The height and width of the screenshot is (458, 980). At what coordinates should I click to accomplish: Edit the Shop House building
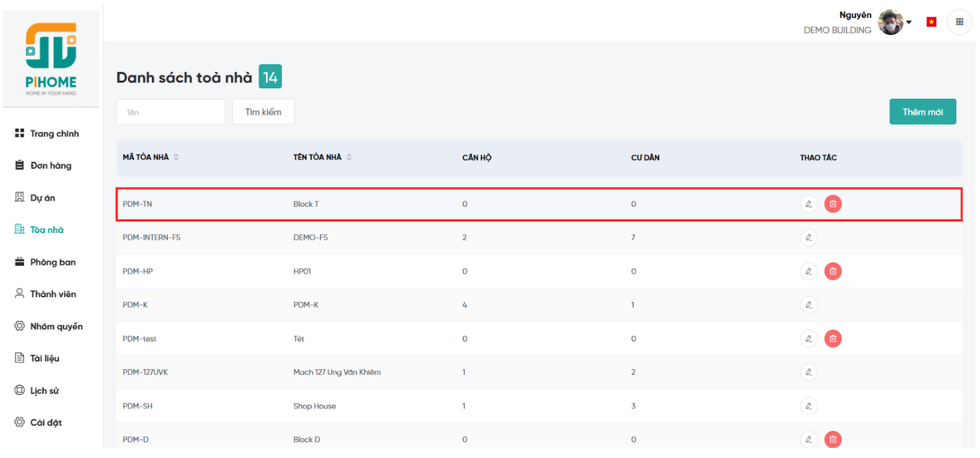[809, 406]
